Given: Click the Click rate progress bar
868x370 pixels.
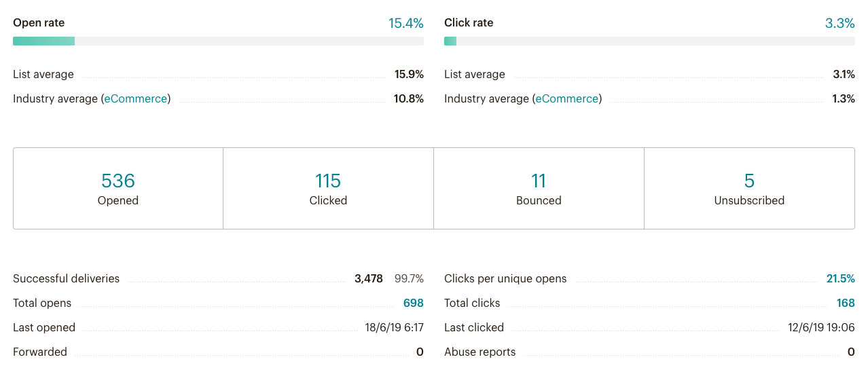Looking at the screenshot, I should click(x=649, y=41).
